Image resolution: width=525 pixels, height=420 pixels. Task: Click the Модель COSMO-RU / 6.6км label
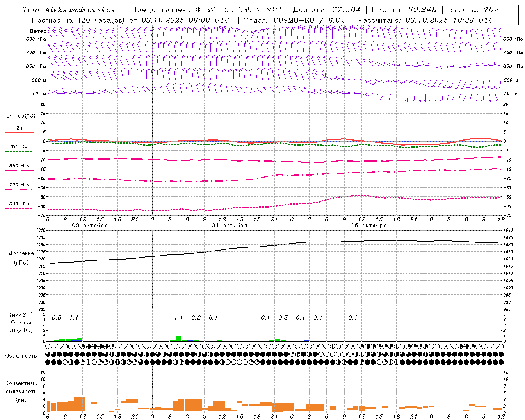[x=295, y=20]
